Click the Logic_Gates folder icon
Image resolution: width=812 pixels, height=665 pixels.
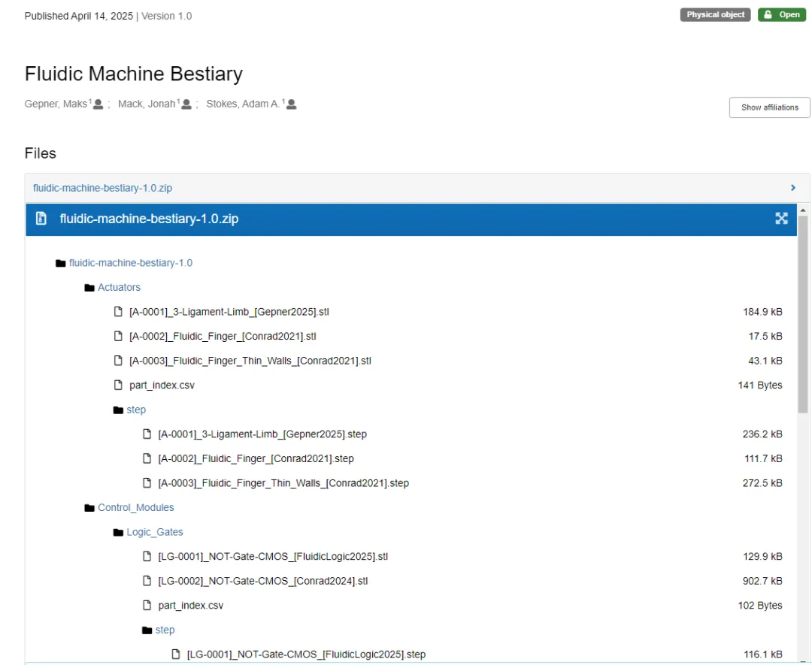(x=118, y=533)
